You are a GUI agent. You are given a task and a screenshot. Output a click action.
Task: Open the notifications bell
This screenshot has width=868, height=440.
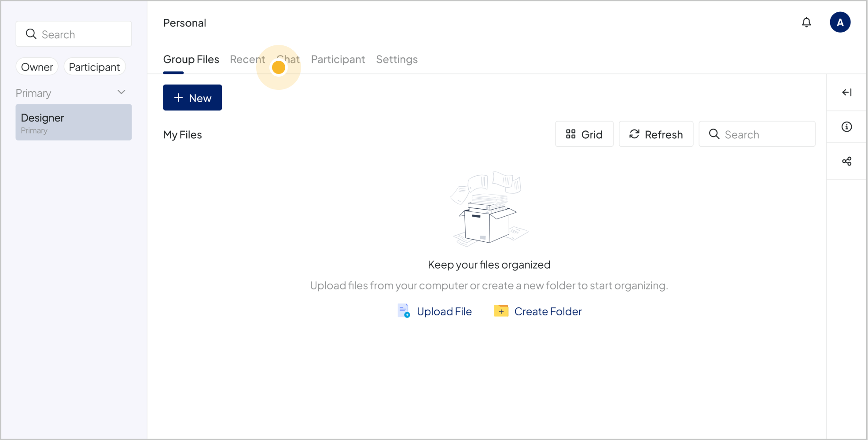806,22
